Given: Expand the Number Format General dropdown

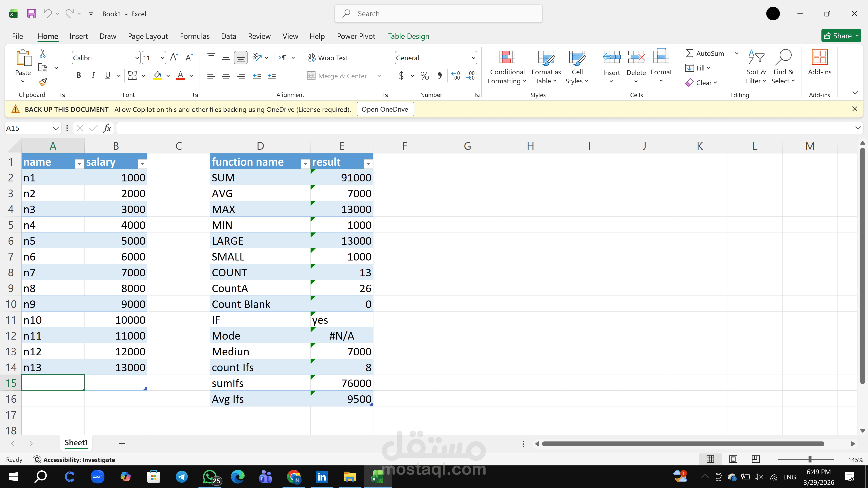Looking at the screenshot, I should [x=473, y=58].
